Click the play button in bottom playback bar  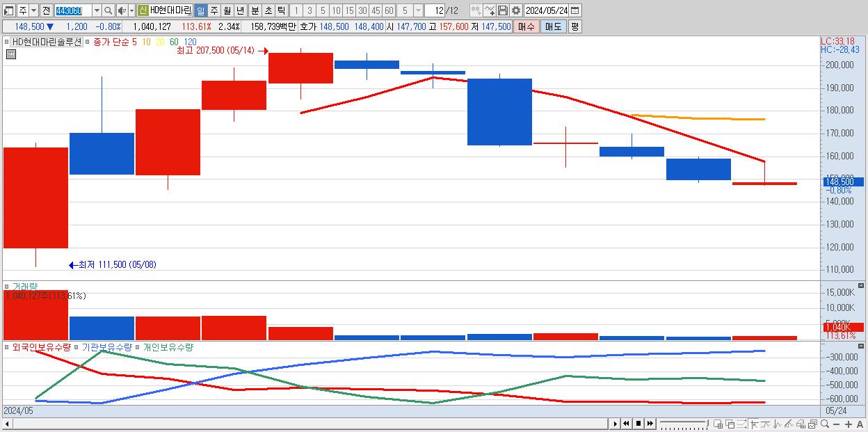(615, 424)
